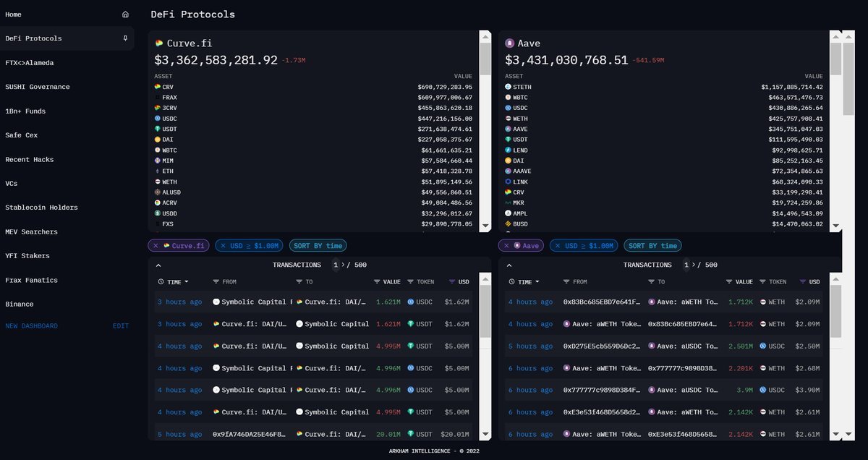Click the page number field in Aave transactions
868x460 pixels.
point(686,265)
